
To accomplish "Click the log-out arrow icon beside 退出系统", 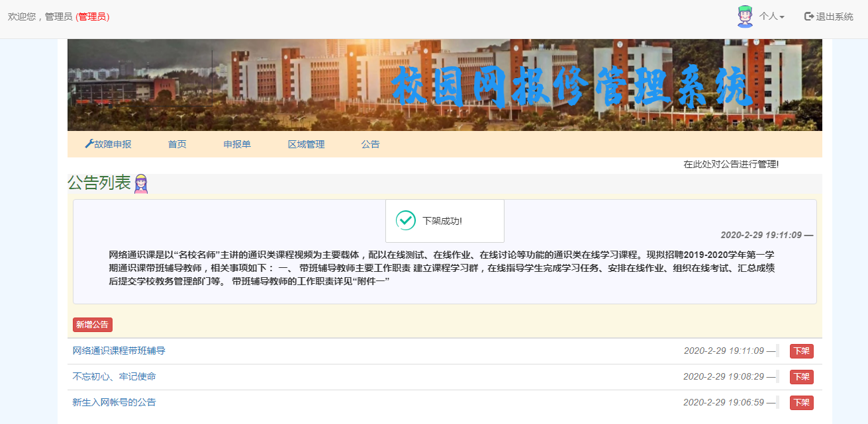I will (x=808, y=17).
